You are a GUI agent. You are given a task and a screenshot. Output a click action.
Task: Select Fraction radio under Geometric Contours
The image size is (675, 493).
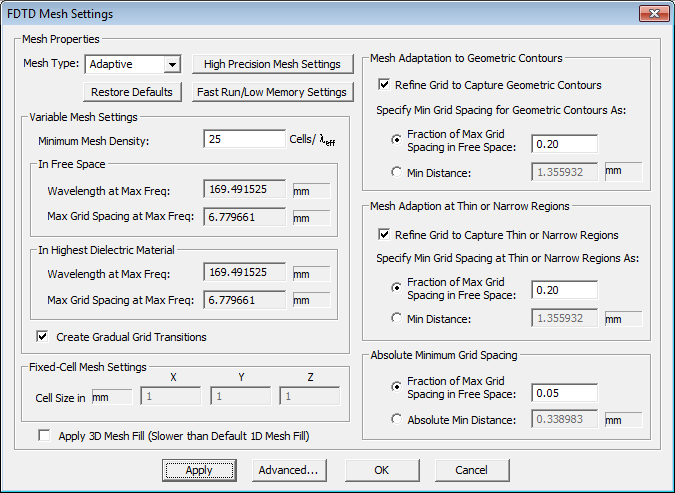pyautogui.click(x=398, y=140)
